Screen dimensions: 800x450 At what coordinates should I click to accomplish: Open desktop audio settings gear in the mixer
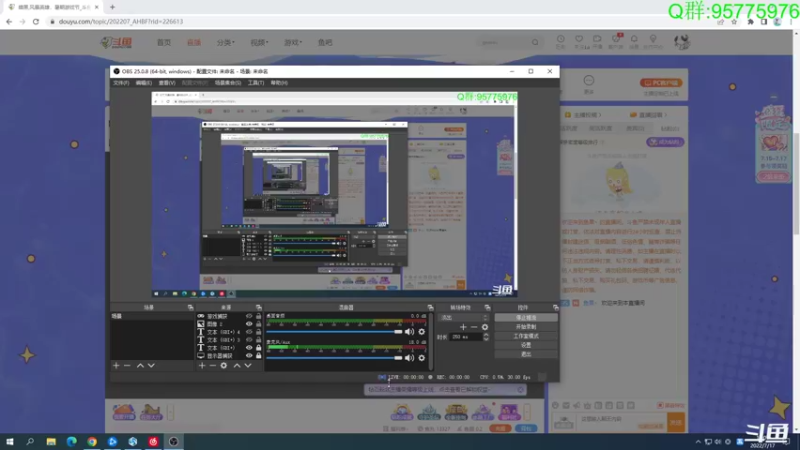(x=421, y=332)
